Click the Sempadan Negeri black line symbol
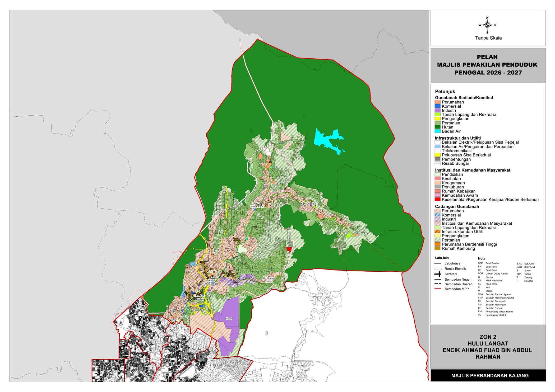The image size is (555, 392). pyautogui.click(x=438, y=279)
